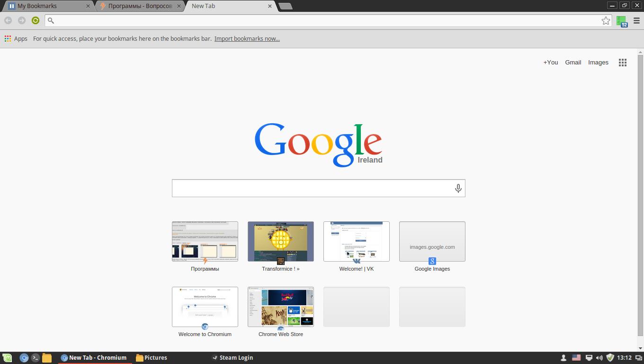Click the update manager shield icon
Viewport: 644px width, 364px height.
(610, 358)
